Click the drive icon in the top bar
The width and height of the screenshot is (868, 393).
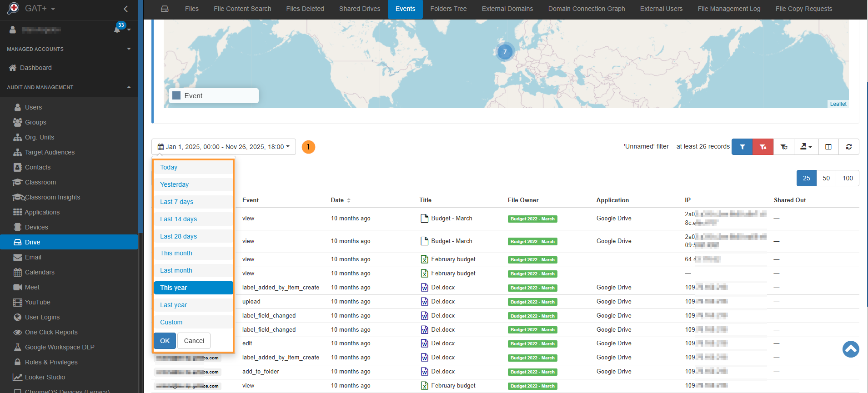(165, 9)
